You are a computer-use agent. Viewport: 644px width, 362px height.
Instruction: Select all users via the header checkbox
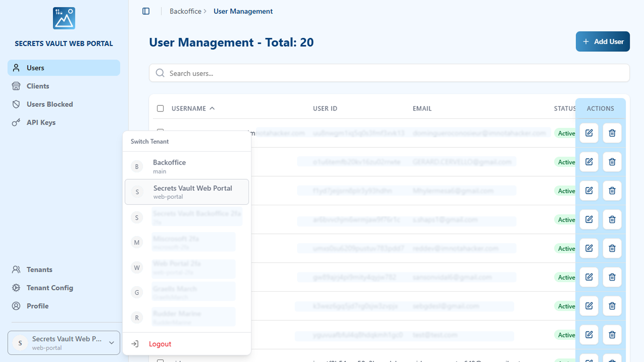pyautogui.click(x=160, y=108)
